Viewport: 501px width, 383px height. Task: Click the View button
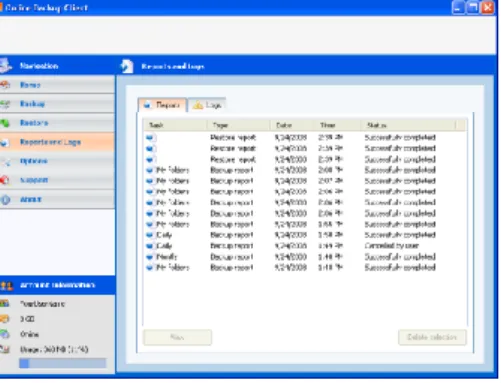[x=177, y=337]
